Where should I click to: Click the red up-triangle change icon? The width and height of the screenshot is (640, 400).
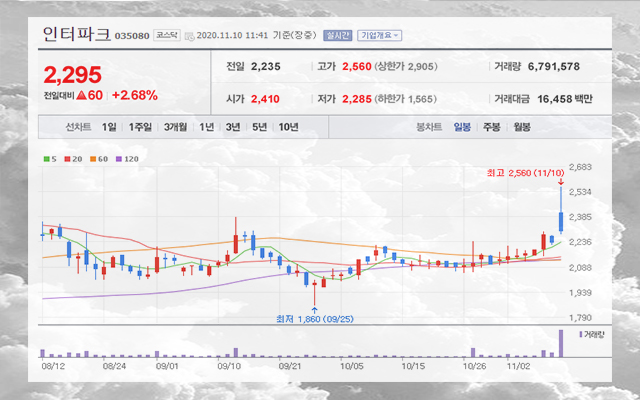click(x=81, y=96)
